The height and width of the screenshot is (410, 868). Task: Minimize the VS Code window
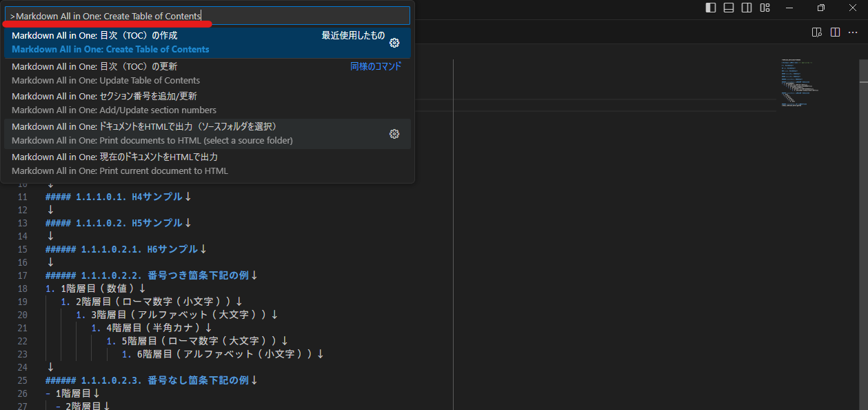click(790, 8)
